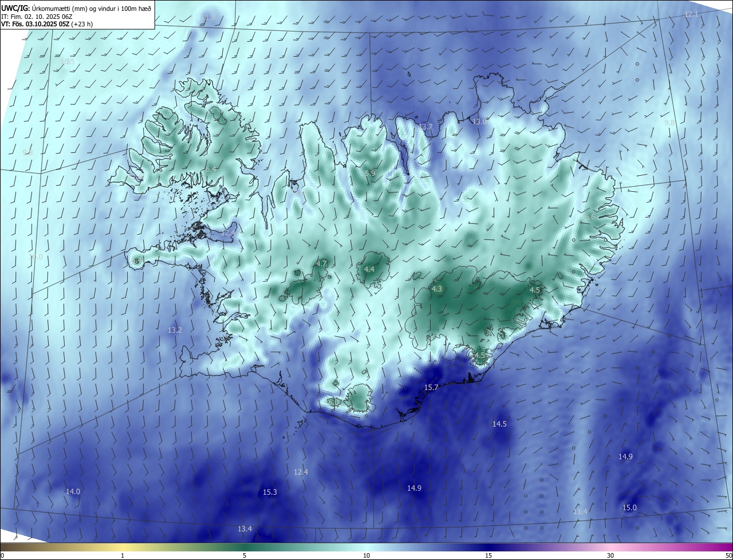Click the 4.3 value on Vatnajökull
The height and width of the screenshot is (560, 733).
(x=437, y=289)
